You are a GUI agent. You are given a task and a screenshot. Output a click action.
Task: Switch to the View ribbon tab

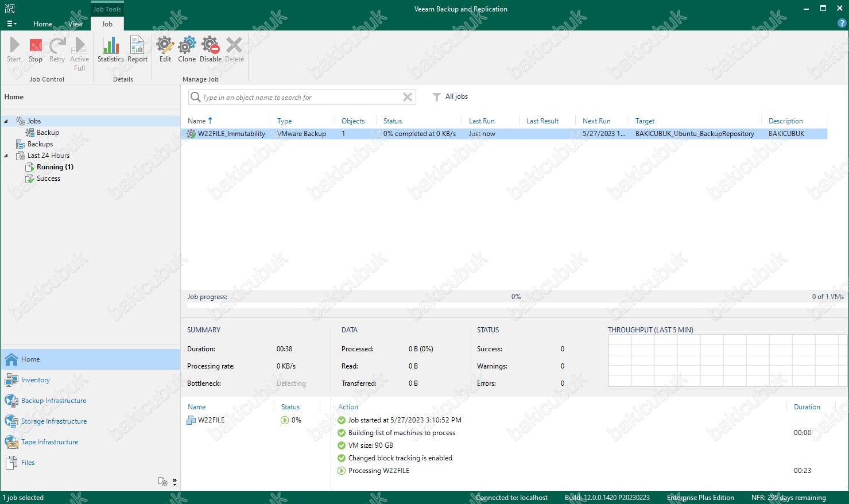(76, 24)
